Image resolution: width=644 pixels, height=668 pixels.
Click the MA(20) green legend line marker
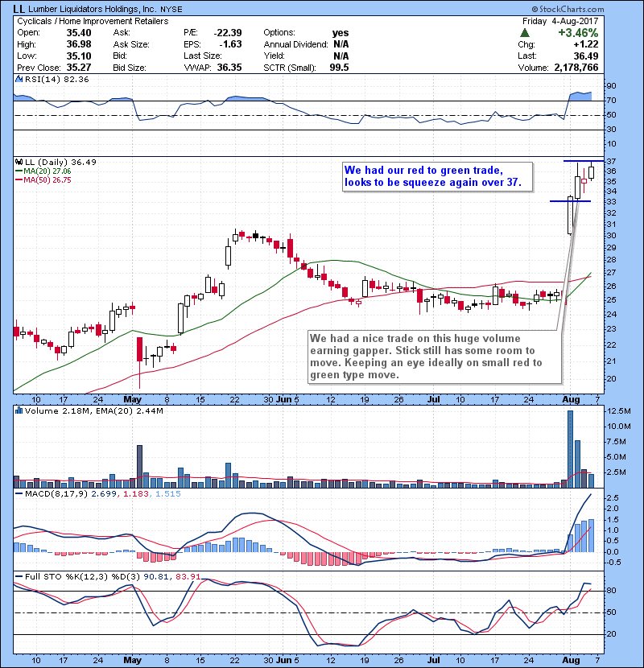(19, 171)
